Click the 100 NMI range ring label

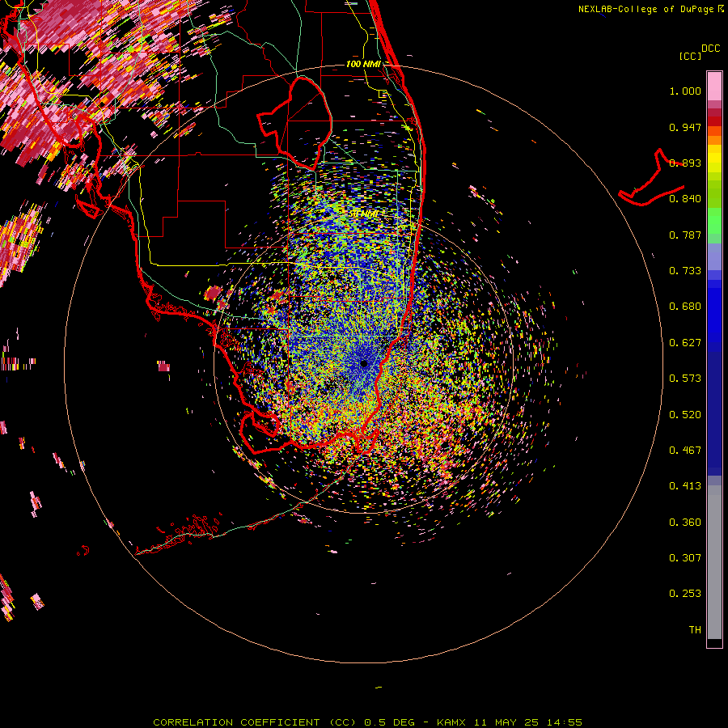pyautogui.click(x=363, y=64)
